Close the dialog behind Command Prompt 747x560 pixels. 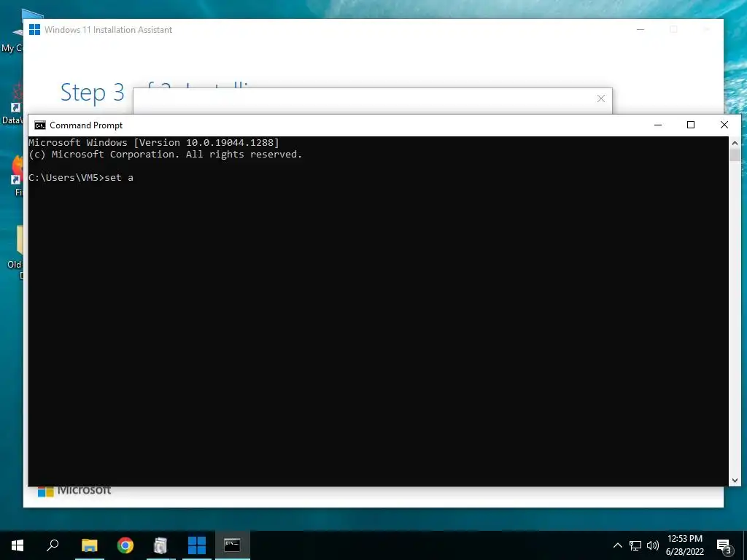coord(601,98)
